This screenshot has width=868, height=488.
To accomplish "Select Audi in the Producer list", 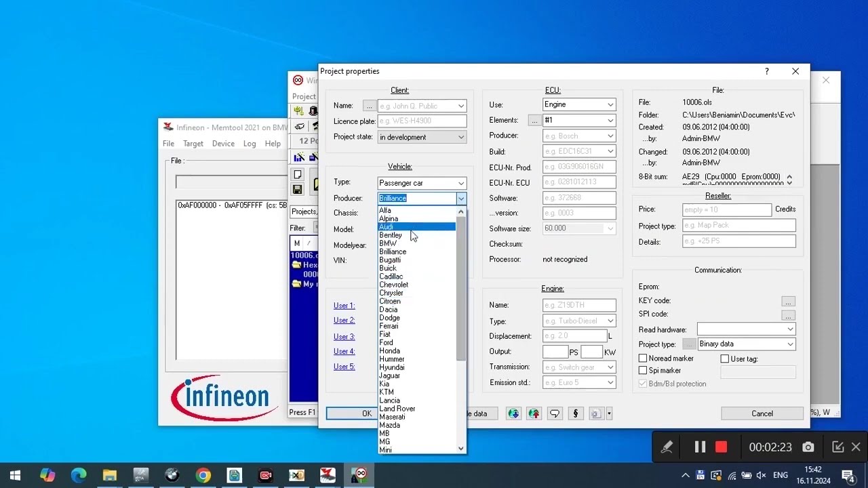I will point(417,227).
